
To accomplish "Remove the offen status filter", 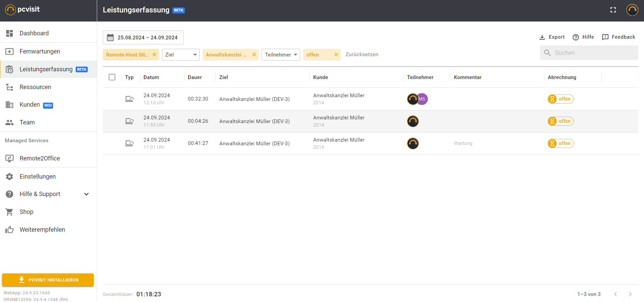I will tap(336, 55).
